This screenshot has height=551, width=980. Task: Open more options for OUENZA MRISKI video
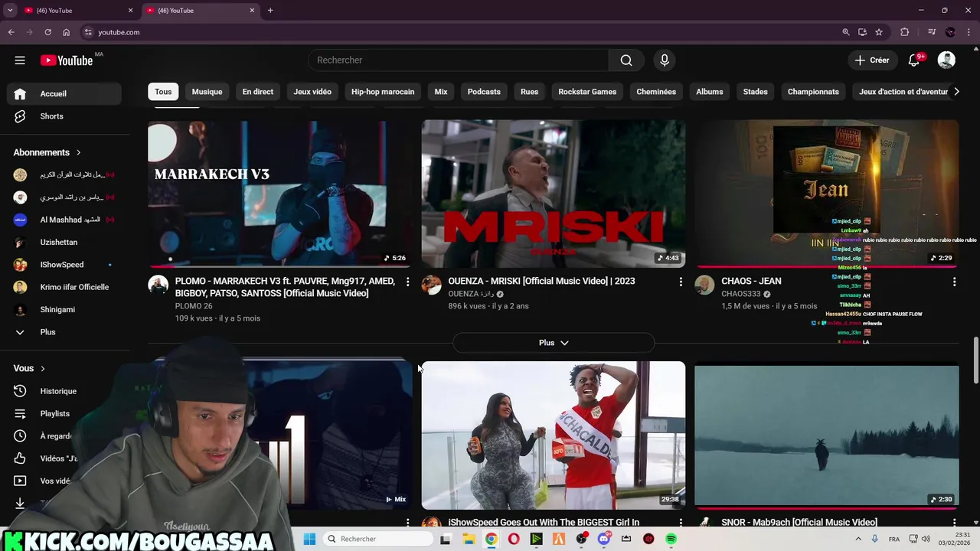pyautogui.click(x=681, y=282)
